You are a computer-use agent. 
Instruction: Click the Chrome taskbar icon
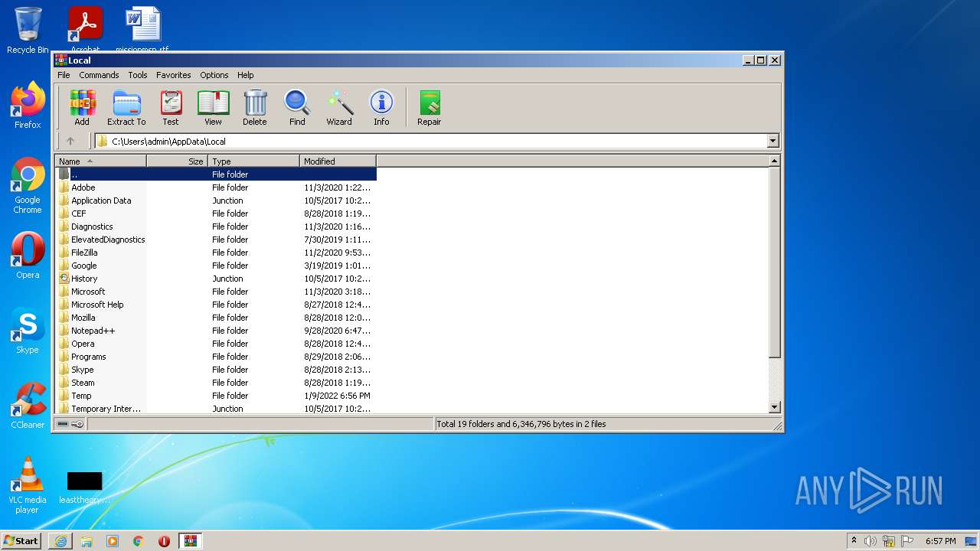coord(139,541)
